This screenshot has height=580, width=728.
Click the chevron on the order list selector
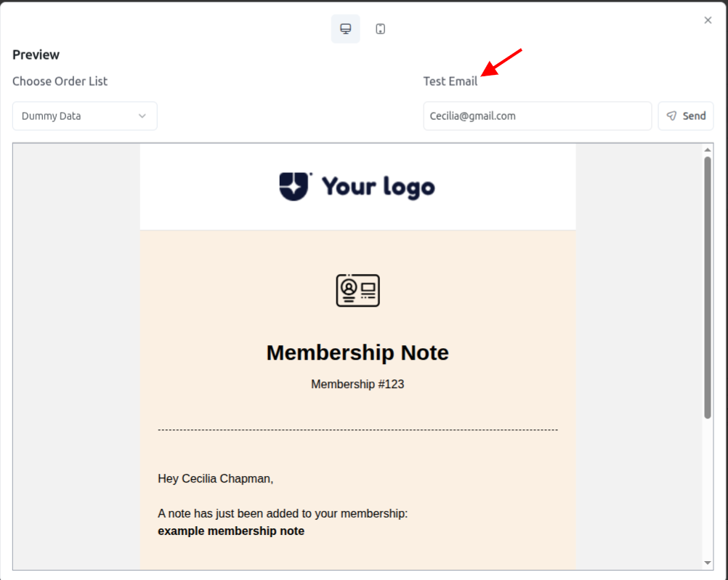[144, 116]
